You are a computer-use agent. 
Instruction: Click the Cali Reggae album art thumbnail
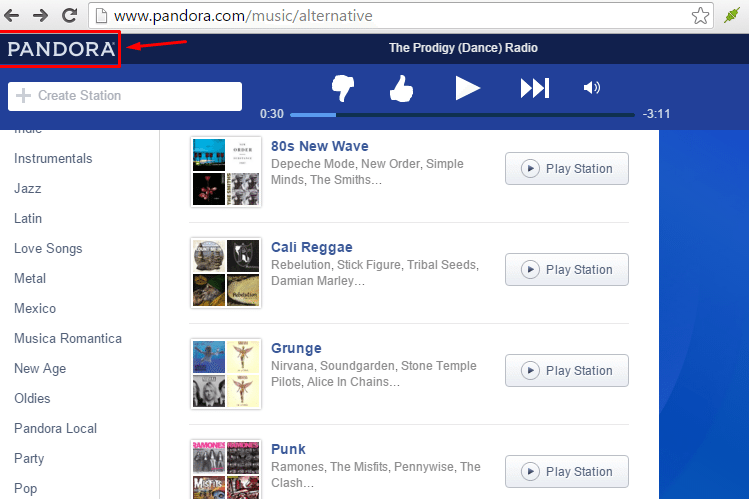[226, 273]
